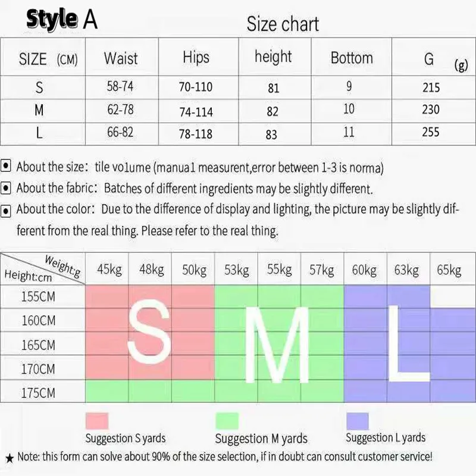The image size is (476, 476).
Task: Click the bullet icon beside About the color
Action: point(7,210)
